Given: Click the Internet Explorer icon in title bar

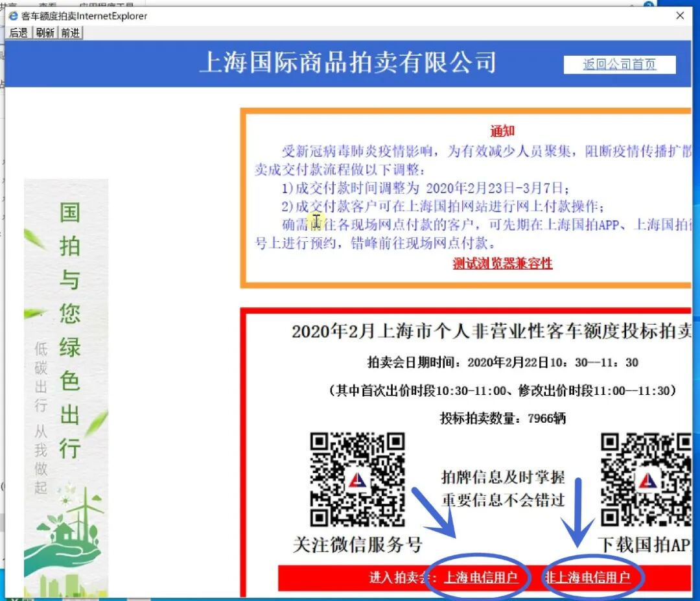Looking at the screenshot, I should pos(14,16).
